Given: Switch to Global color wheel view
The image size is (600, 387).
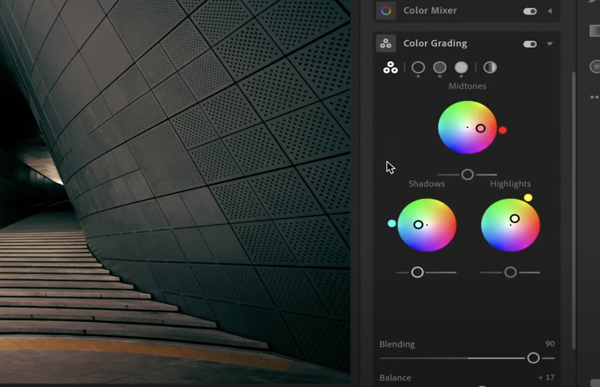Looking at the screenshot, I should 490,68.
